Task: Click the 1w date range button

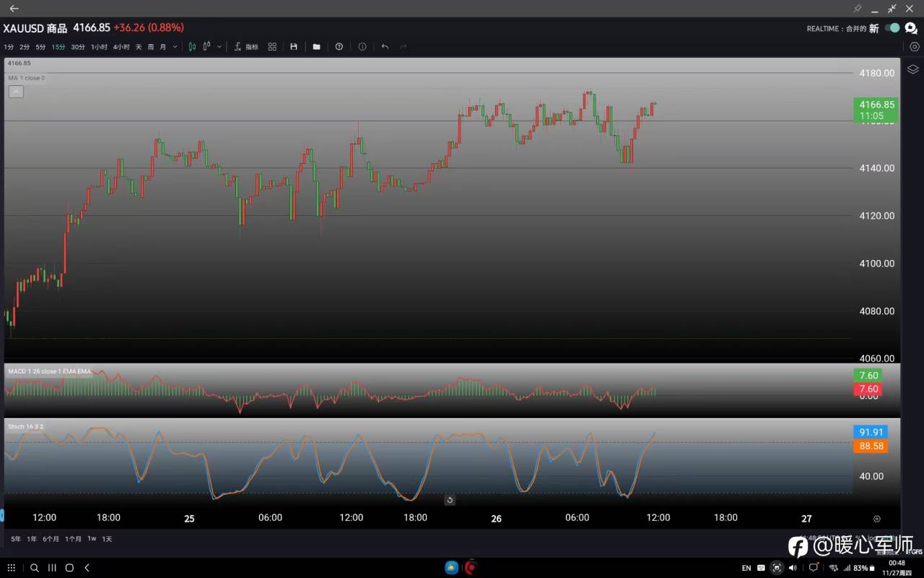Action: click(x=92, y=539)
